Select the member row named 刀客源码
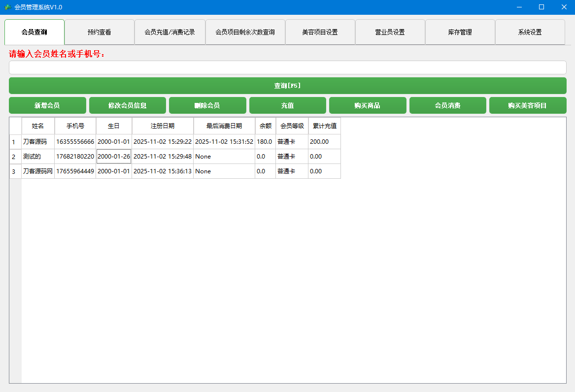This screenshot has width=575, height=392. point(37,141)
